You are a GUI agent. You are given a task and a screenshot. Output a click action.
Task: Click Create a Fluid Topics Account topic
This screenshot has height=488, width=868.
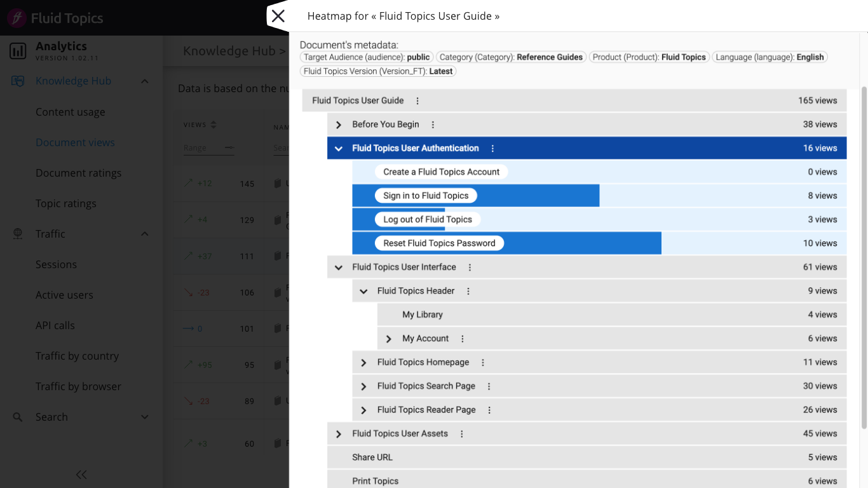point(441,172)
